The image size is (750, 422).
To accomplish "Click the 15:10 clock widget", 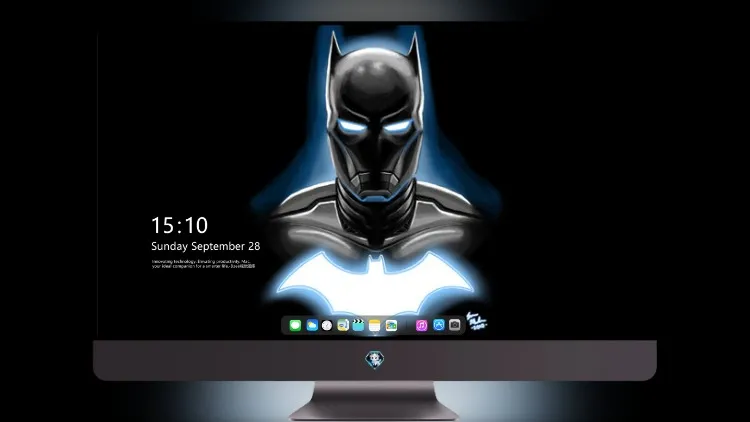I will [x=179, y=225].
